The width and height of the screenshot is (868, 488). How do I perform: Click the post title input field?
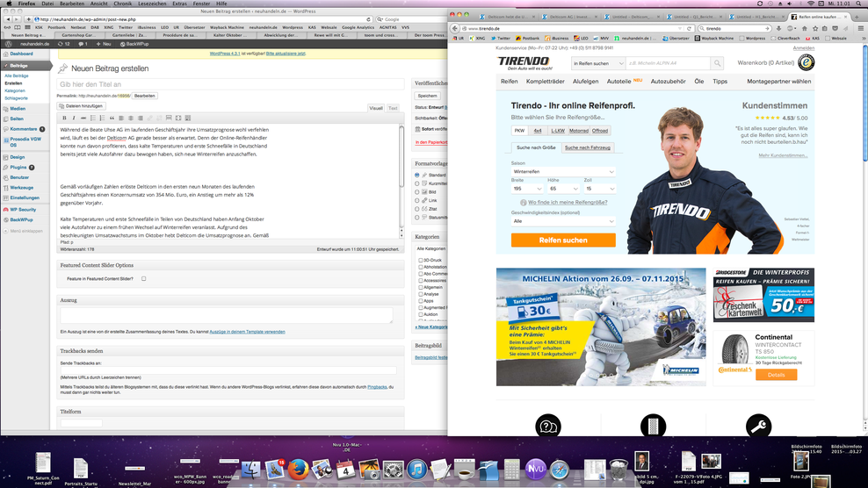tap(230, 84)
